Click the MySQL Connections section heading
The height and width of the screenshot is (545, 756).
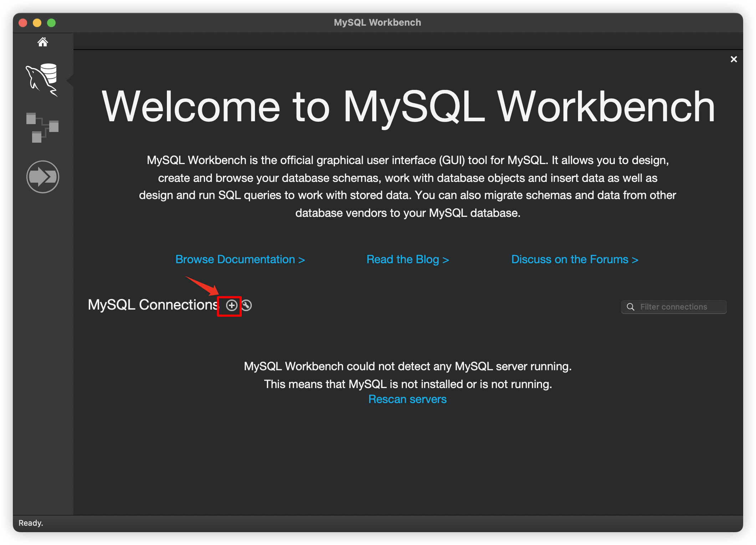click(x=153, y=305)
